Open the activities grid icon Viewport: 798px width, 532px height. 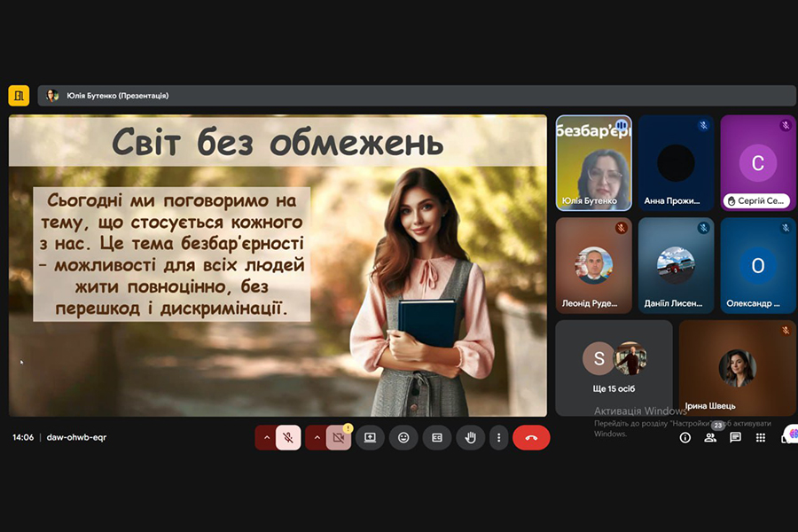point(761,437)
